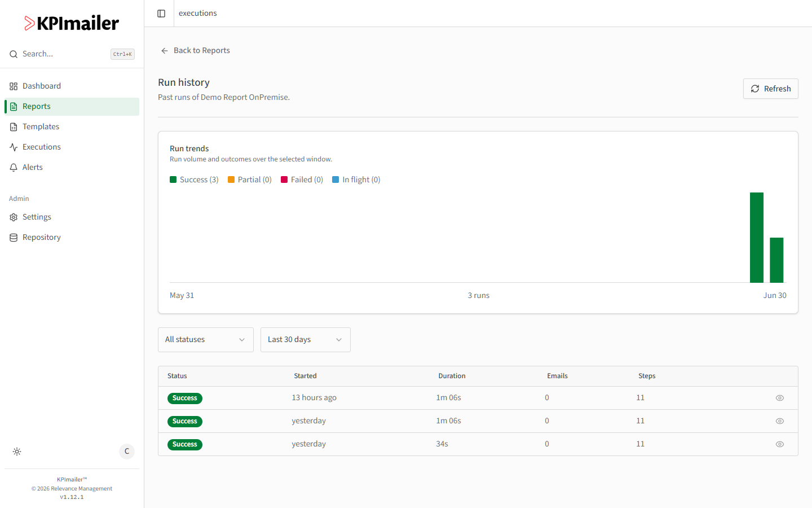Click the 'Run trends' title
The height and width of the screenshot is (508, 812).
pyautogui.click(x=189, y=148)
